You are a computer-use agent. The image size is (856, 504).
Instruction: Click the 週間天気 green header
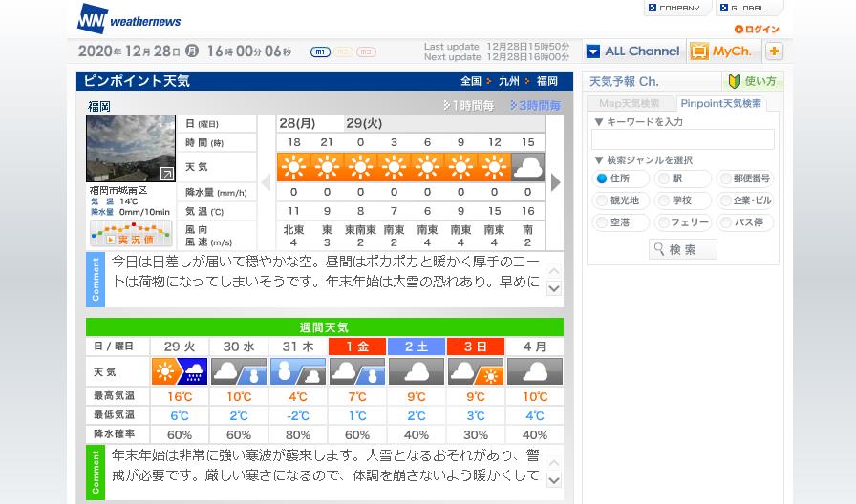(324, 327)
